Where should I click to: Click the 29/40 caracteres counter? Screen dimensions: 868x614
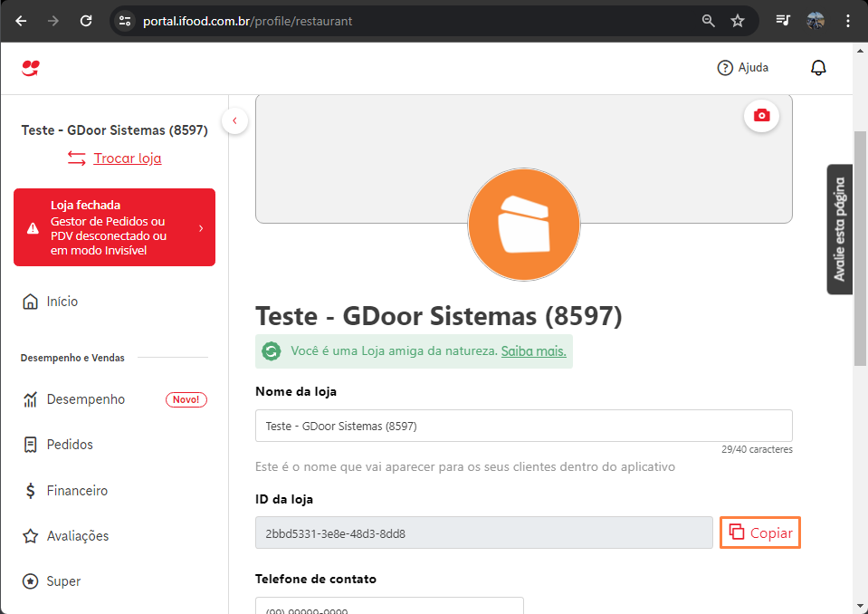click(757, 449)
